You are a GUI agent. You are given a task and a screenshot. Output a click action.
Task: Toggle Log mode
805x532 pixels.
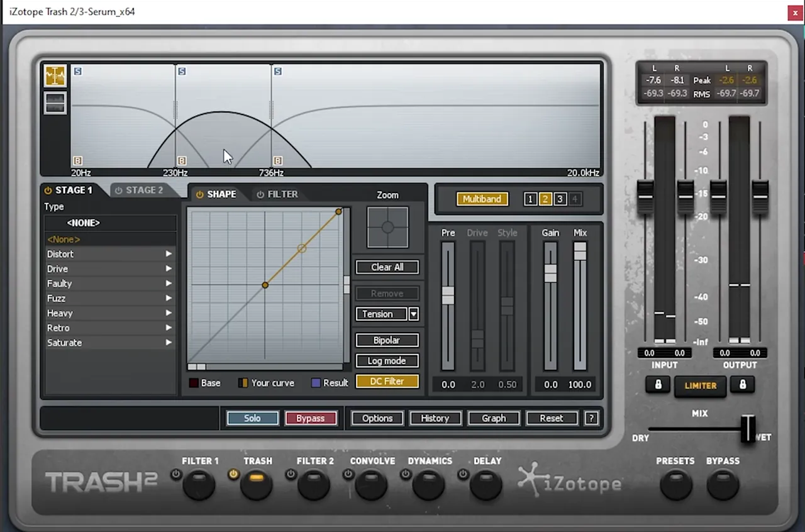[x=387, y=361]
